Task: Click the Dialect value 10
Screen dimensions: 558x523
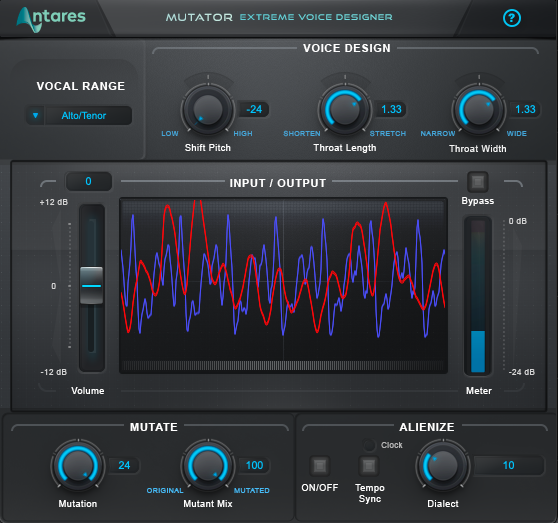Action: click(509, 465)
